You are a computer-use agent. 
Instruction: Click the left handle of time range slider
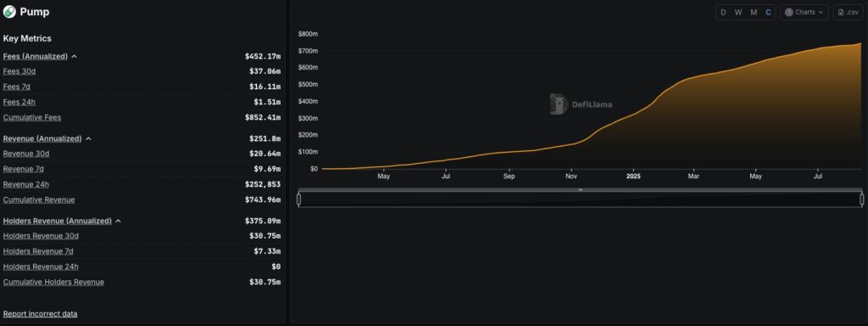tap(299, 199)
